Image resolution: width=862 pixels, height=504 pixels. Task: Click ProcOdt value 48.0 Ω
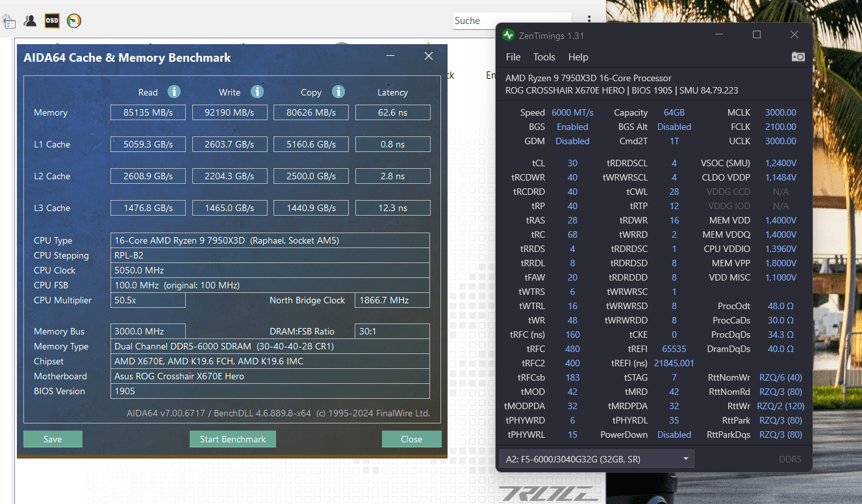(780, 306)
